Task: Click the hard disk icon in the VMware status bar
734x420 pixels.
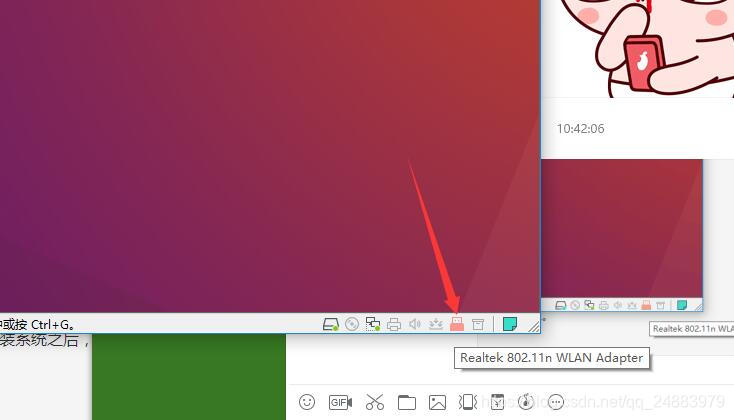Action: click(330, 324)
